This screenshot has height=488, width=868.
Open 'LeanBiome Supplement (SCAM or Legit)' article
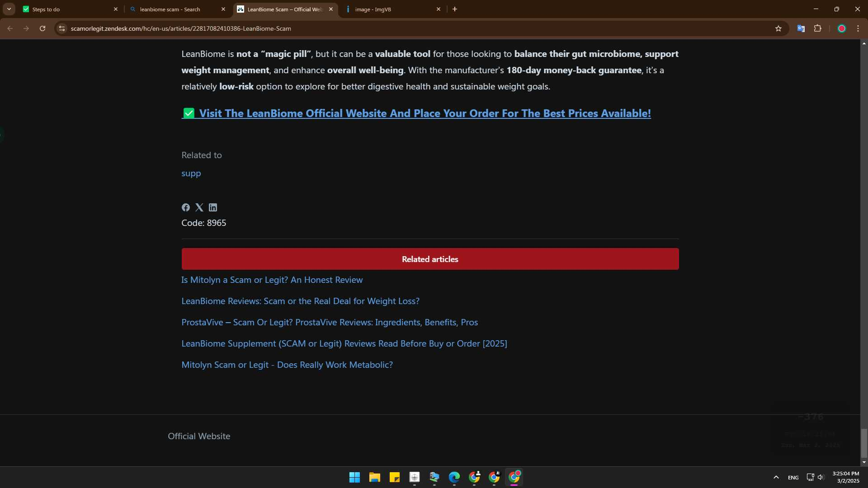[344, 344]
